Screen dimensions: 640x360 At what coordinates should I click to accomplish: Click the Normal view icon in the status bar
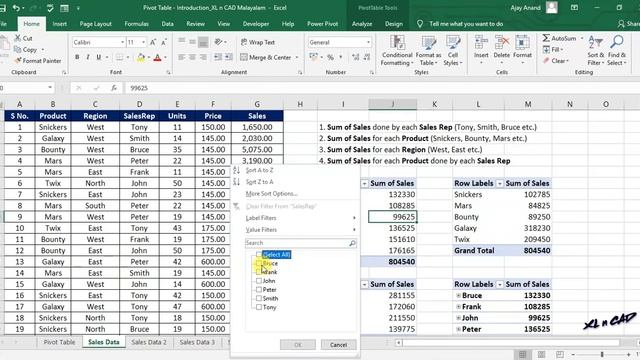pos(522,354)
